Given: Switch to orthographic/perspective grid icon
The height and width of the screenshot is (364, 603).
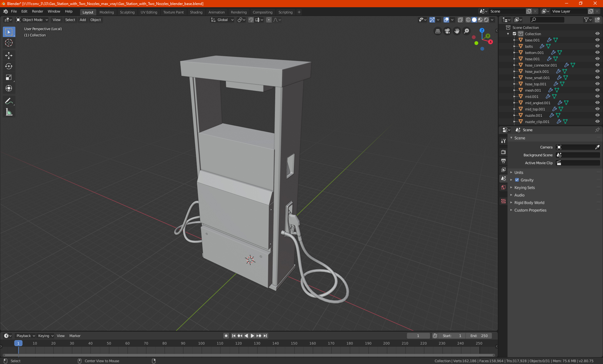Looking at the screenshot, I should point(437,31).
